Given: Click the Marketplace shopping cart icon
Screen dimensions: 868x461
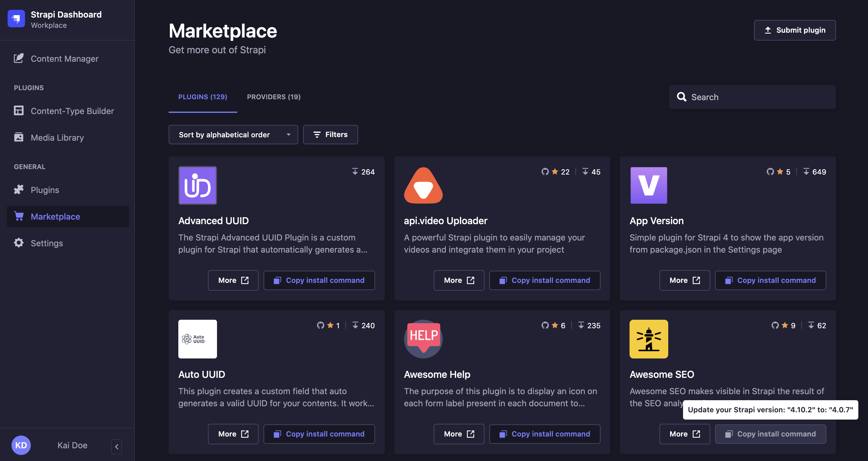Looking at the screenshot, I should click(x=19, y=216).
